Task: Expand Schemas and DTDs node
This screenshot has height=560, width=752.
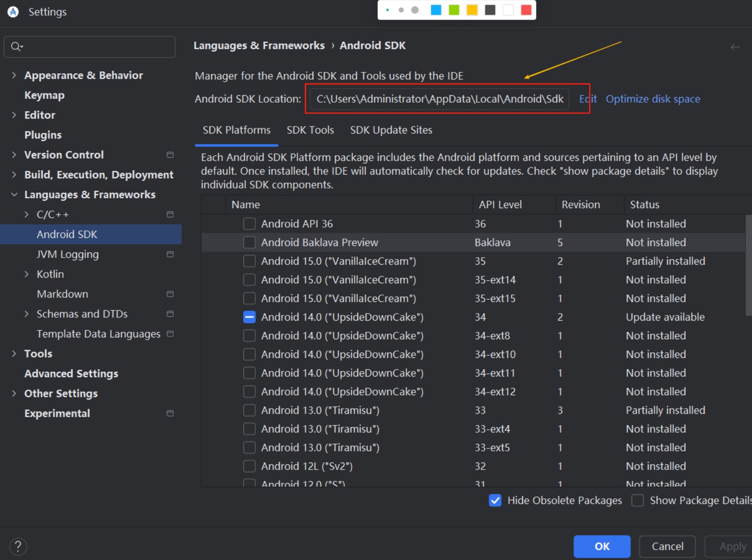Action: (27, 314)
